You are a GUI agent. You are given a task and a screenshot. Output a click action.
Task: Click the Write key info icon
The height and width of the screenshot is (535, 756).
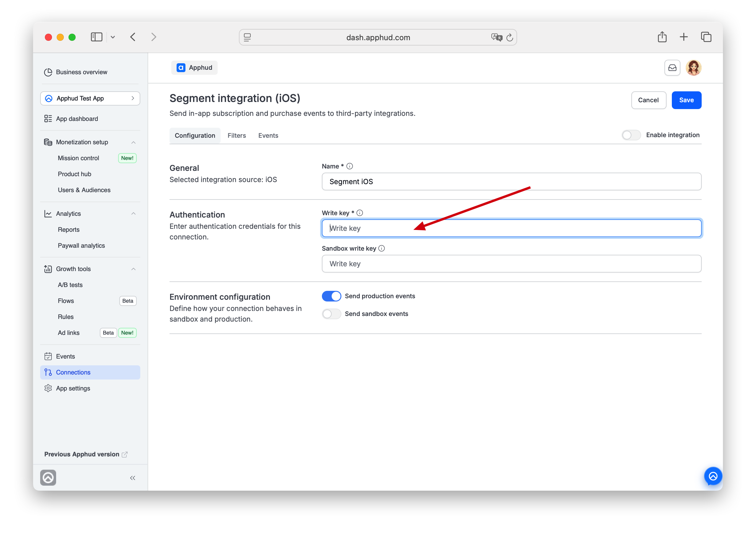click(x=360, y=213)
